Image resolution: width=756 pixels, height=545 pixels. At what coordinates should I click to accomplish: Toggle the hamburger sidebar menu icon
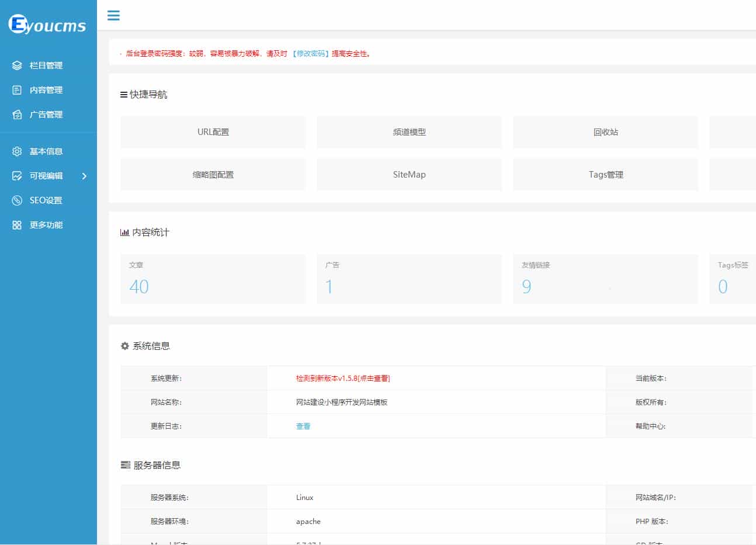113,15
